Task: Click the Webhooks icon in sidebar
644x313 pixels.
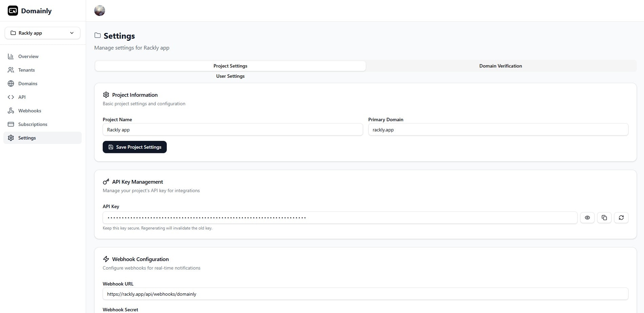Action: [x=11, y=111]
